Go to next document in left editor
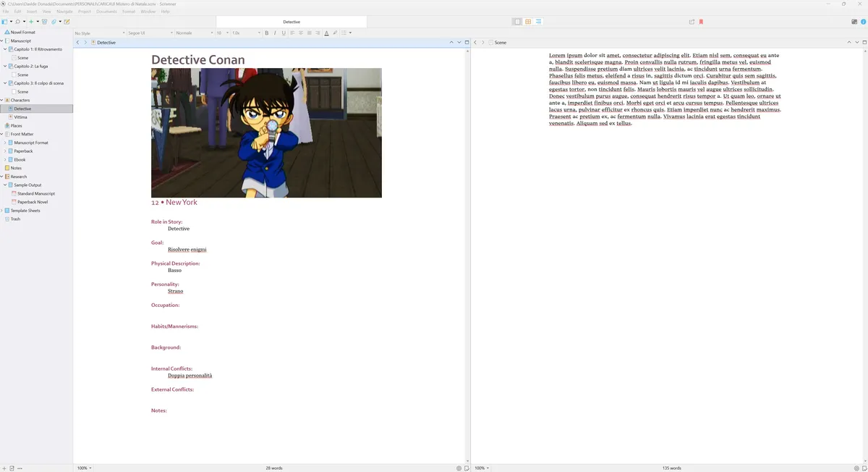Viewport: 868px width, 472px height. (x=459, y=43)
